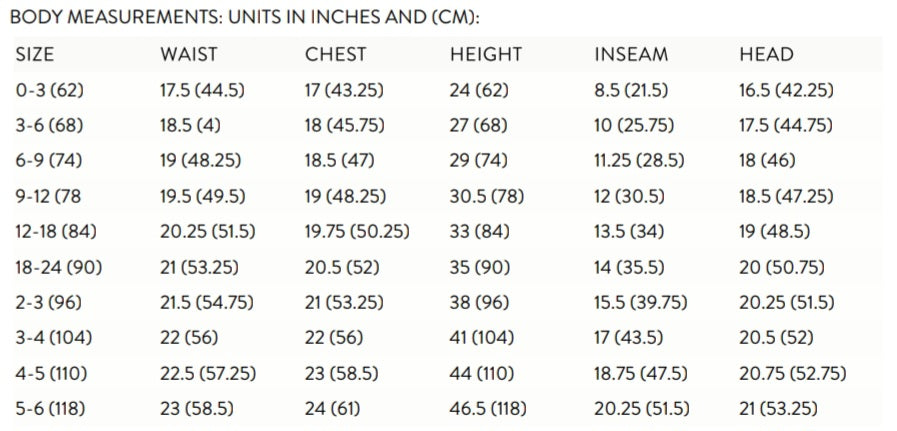The width and height of the screenshot is (897, 431).
Task: Click chest value 23 (58.5)
Action: (342, 374)
